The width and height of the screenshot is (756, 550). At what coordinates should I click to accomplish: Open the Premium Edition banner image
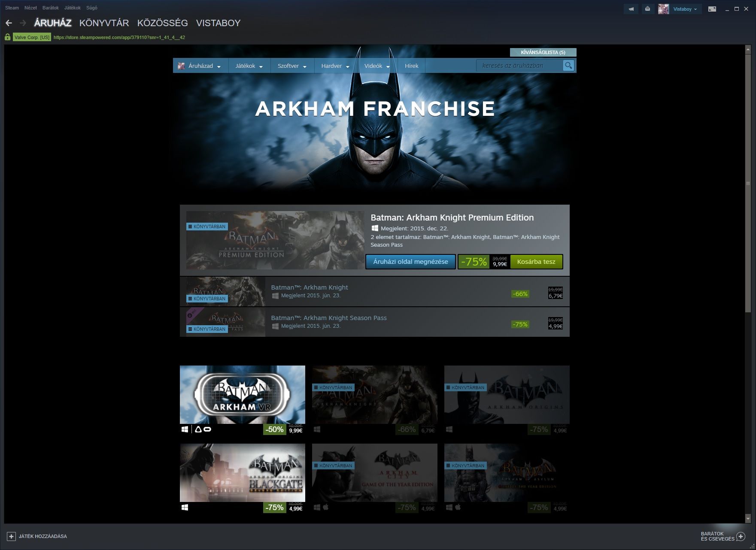point(275,240)
